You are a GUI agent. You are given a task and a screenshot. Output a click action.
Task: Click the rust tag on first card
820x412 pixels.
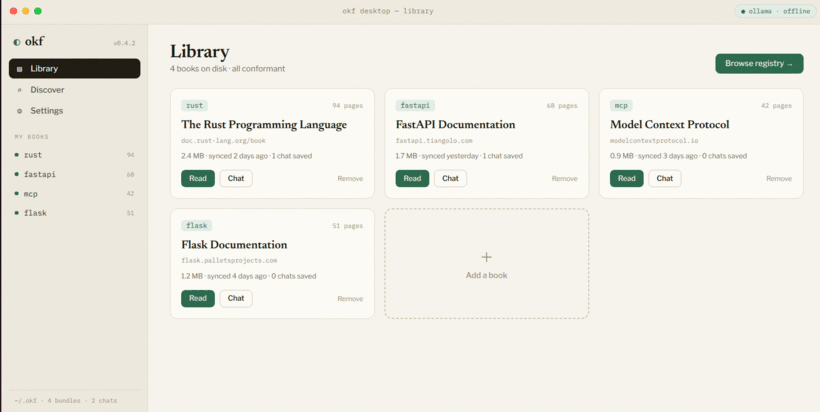point(195,106)
